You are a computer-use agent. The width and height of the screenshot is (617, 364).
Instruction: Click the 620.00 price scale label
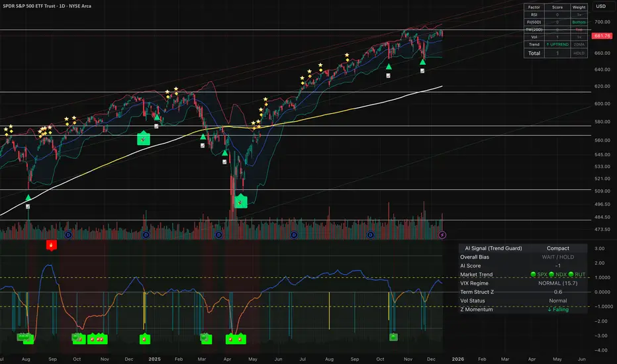point(602,86)
